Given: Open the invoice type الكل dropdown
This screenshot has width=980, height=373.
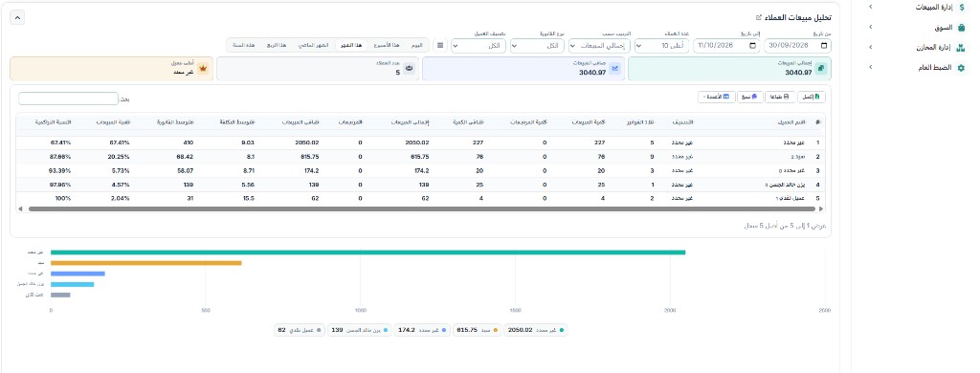Looking at the screenshot, I should (537, 46).
